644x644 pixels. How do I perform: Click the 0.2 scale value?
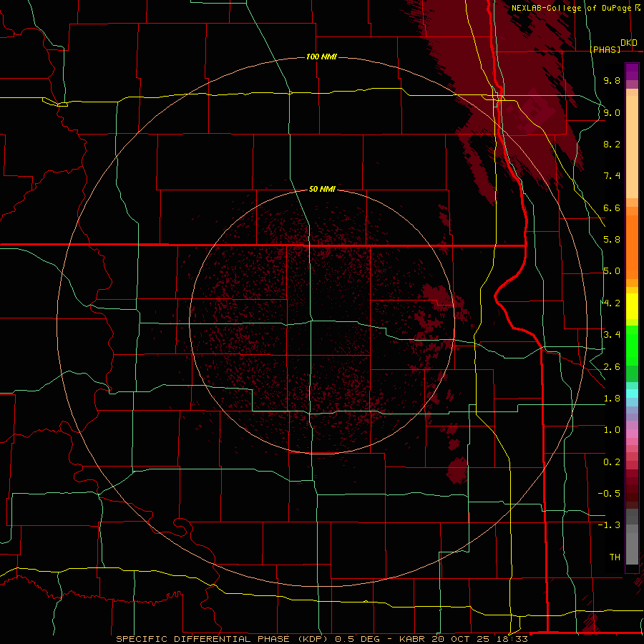[x=612, y=462]
